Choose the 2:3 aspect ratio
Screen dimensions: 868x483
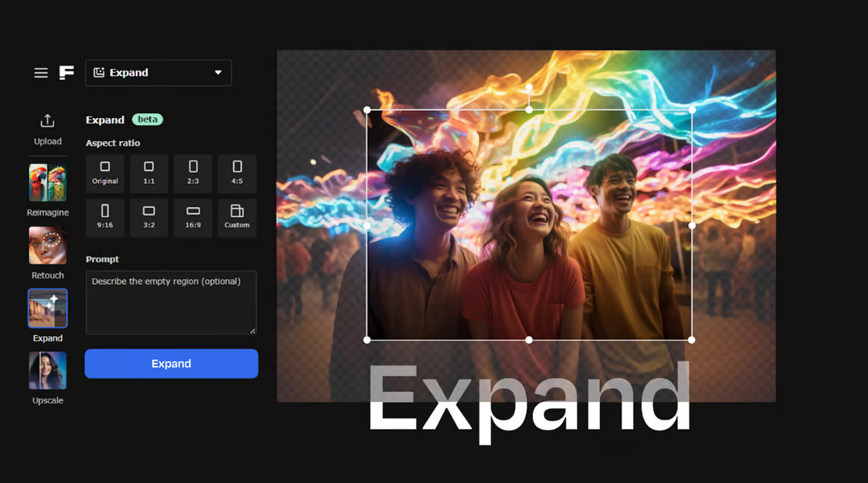point(193,174)
